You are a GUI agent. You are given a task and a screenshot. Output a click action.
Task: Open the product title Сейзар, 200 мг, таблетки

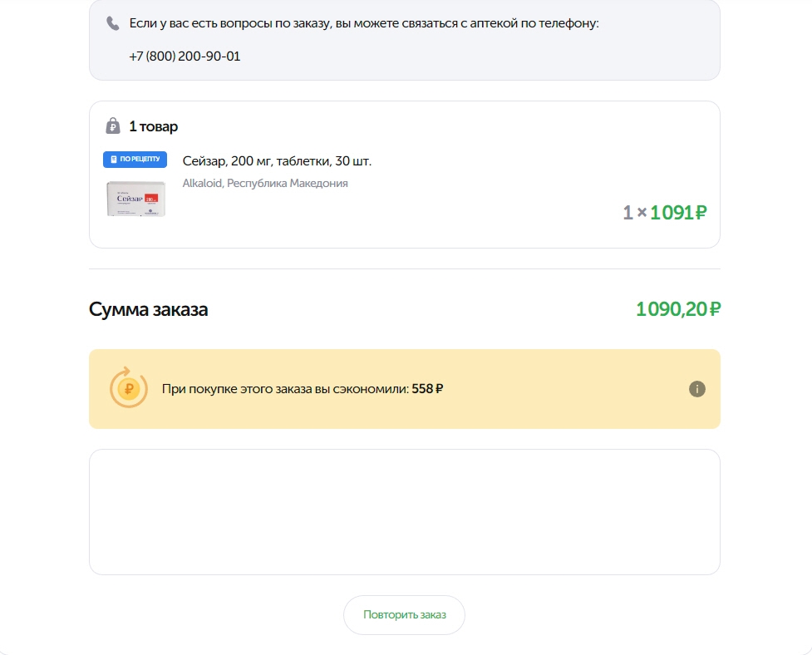[x=277, y=161]
